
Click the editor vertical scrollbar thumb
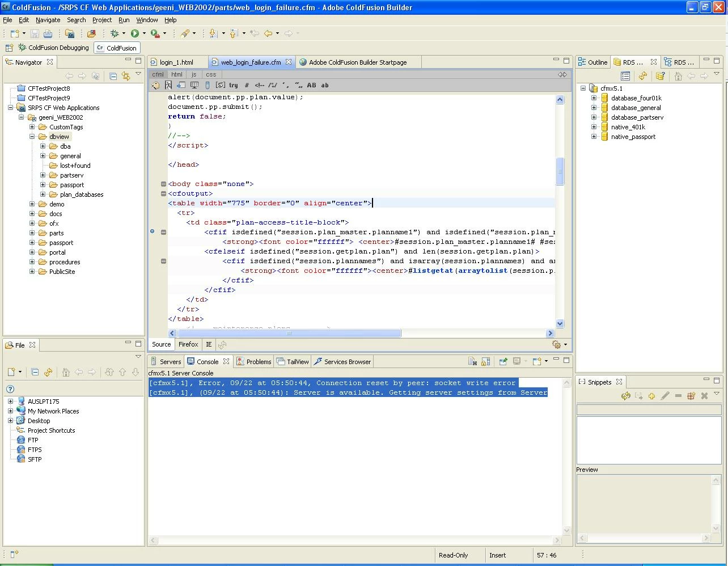pos(560,171)
